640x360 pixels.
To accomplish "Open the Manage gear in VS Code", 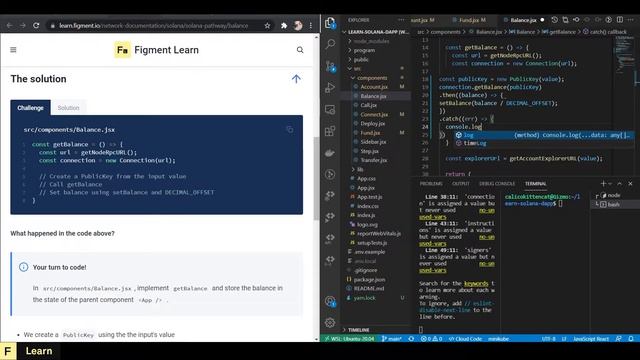I will tap(330, 322).
